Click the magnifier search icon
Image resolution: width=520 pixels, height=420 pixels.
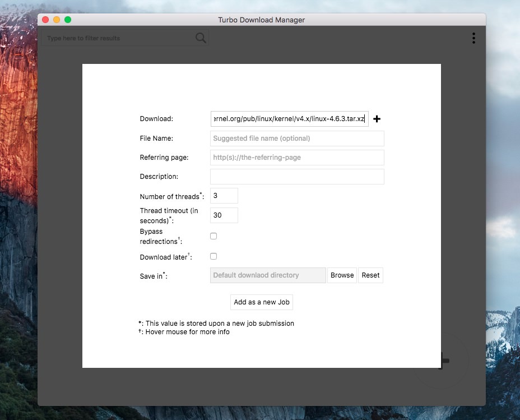[201, 38]
